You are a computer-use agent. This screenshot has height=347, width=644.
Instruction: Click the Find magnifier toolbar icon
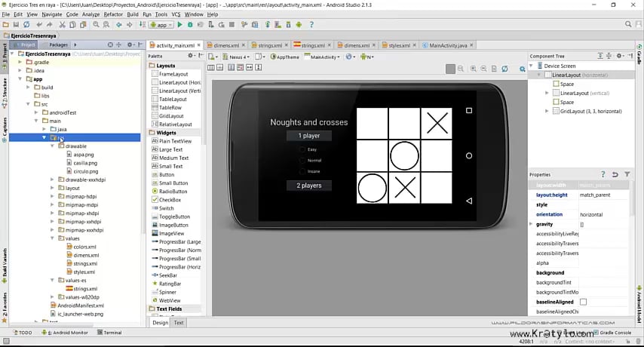pyautogui.click(x=96, y=25)
